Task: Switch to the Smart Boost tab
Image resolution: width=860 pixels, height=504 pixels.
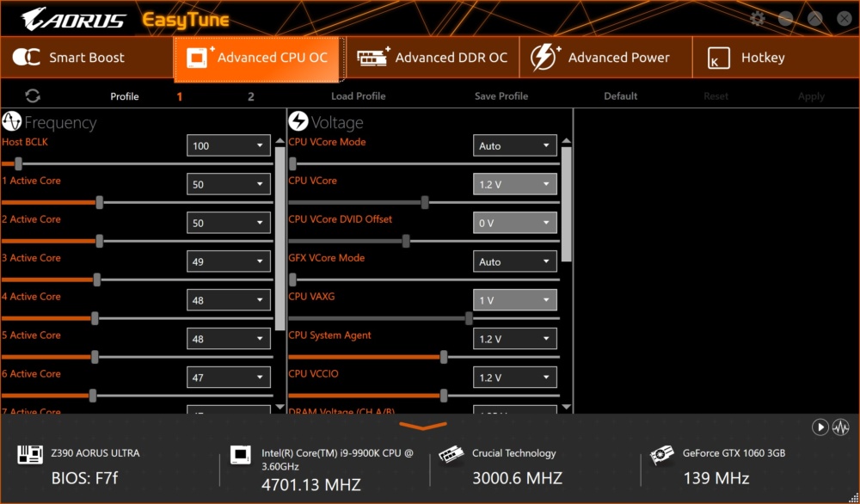Action: (x=87, y=58)
